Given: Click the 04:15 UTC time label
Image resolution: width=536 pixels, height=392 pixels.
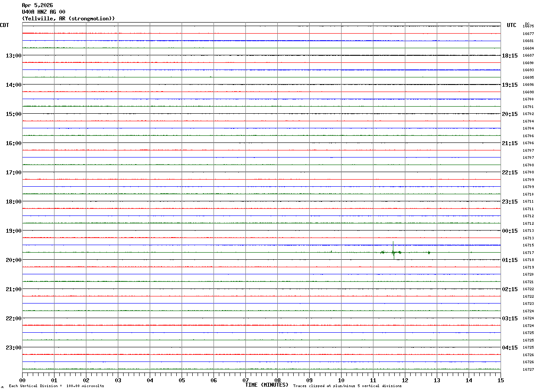Looking at the screenshot, I should coord(510,348).
